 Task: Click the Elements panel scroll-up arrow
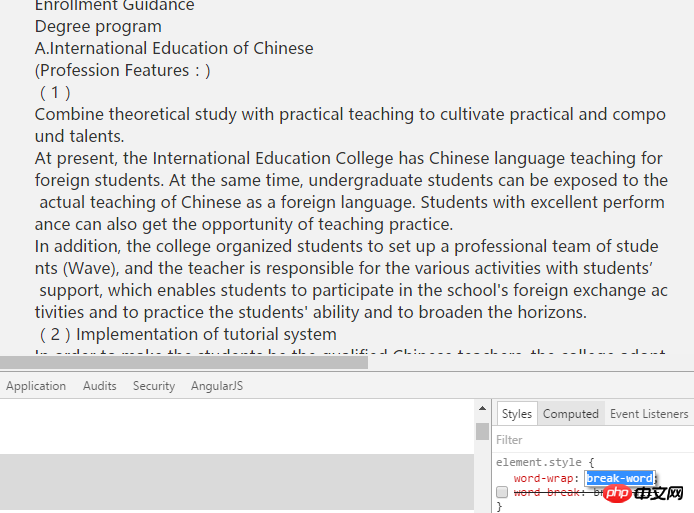482,409
